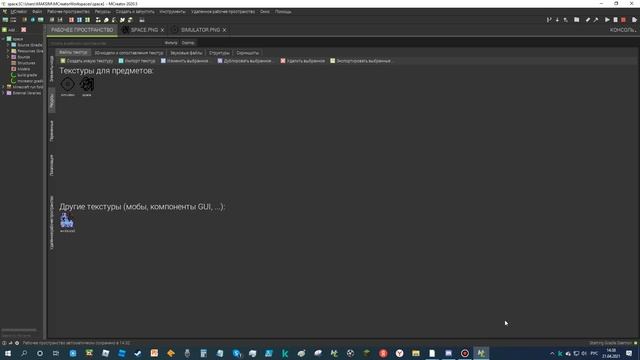Switch to Звуковые файлы resource tab

tap(186, 53)
